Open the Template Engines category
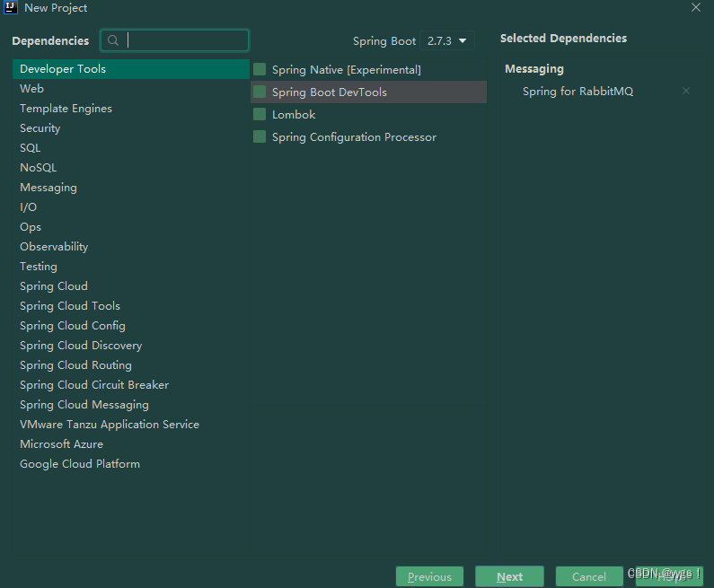Viewport: 714px width, 588px height. [131, 109]
